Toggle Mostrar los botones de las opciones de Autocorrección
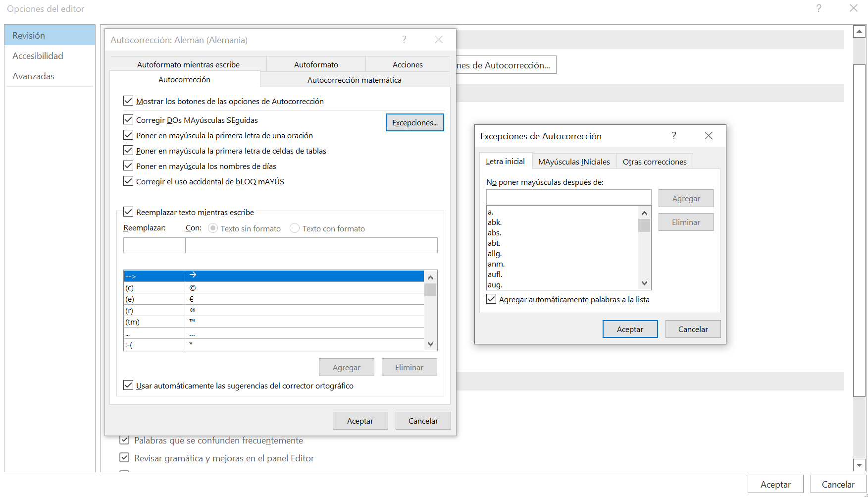The height and width of the screenshot is (497, 868). coord(128,101)
